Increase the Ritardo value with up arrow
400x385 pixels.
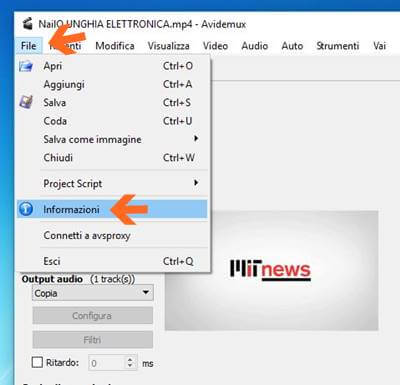pyautogui.click(x=130, y=359)
